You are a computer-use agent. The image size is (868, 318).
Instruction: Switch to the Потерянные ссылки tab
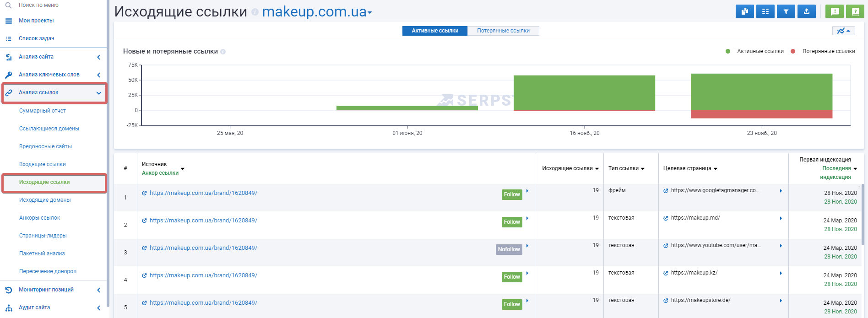503,31
